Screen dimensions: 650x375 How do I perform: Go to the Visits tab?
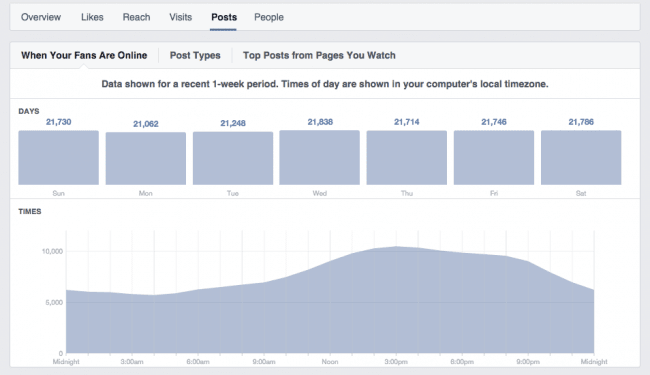click(180, 17)
